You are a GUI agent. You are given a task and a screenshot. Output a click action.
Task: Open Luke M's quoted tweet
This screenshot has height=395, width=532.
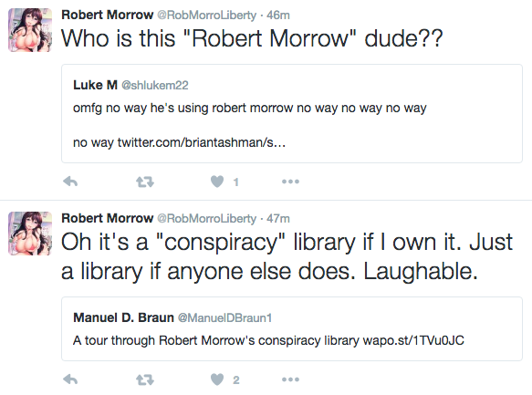[292, 114]
